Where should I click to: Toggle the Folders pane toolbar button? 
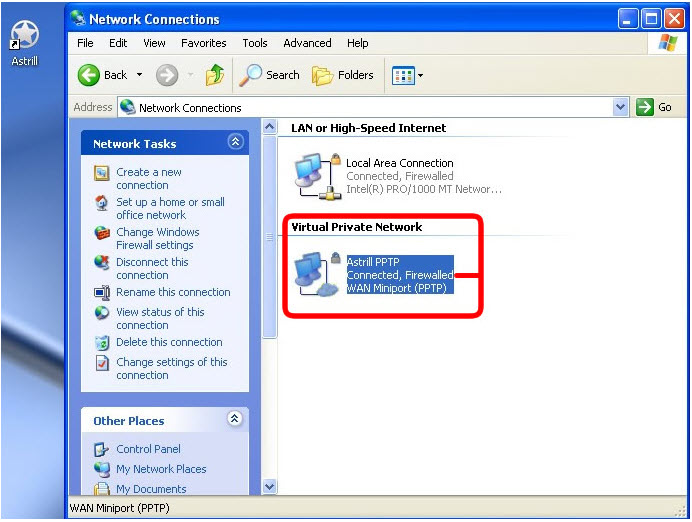[x=343, y=75]
